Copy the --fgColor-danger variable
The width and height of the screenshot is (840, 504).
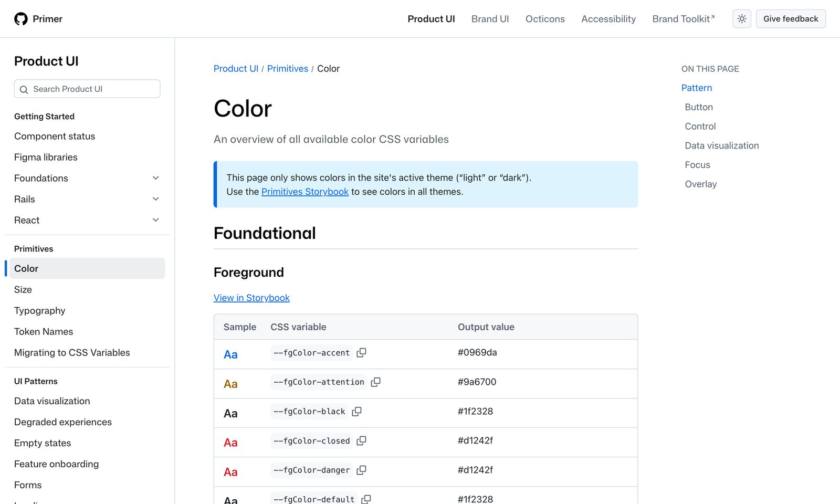click(x=361, y=470)
